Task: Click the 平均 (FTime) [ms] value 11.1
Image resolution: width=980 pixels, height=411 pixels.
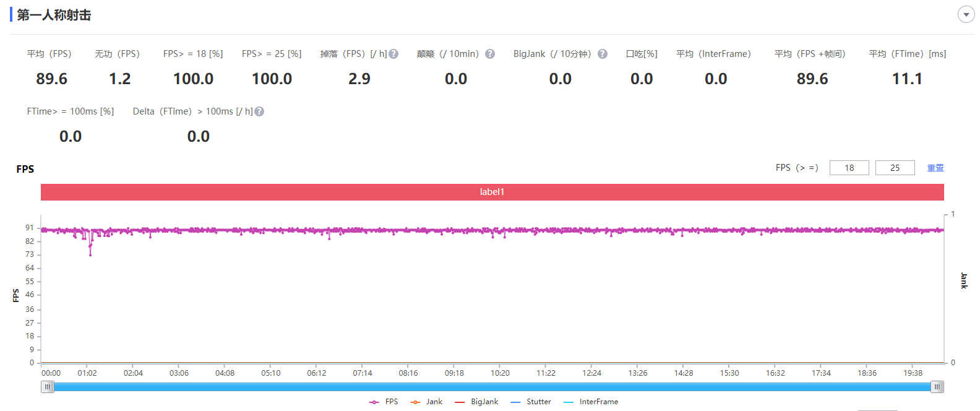Action: click(x=907, y=79)
